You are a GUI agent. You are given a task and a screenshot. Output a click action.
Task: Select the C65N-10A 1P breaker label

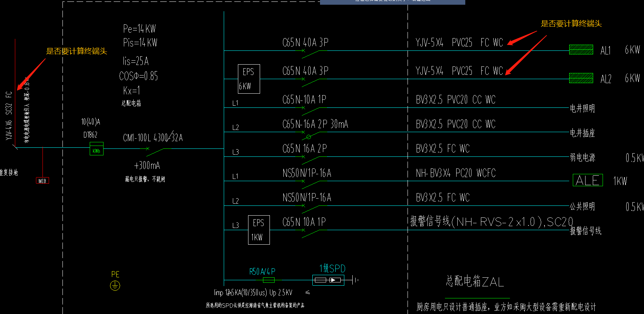[304, 99]
